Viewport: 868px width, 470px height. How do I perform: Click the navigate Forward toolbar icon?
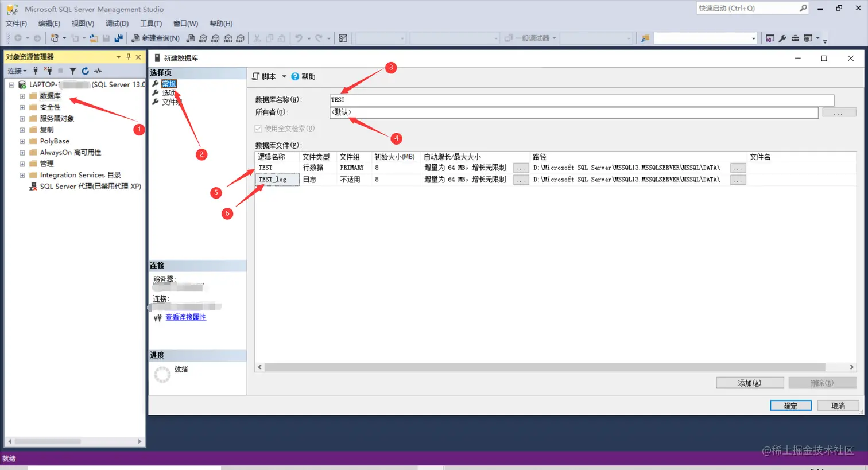[x=37, y=38]
